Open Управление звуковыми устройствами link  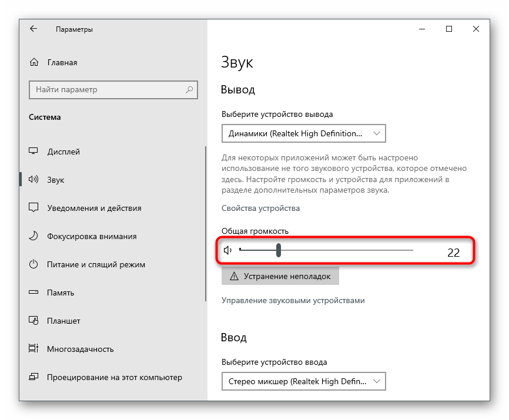293,300
